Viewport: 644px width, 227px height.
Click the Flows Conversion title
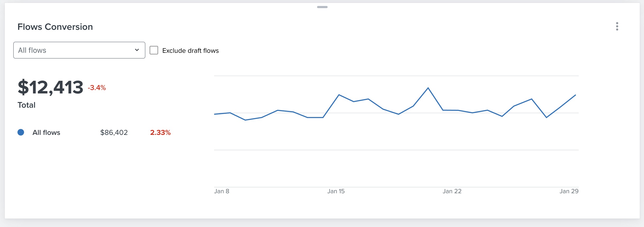coord(55,27)
